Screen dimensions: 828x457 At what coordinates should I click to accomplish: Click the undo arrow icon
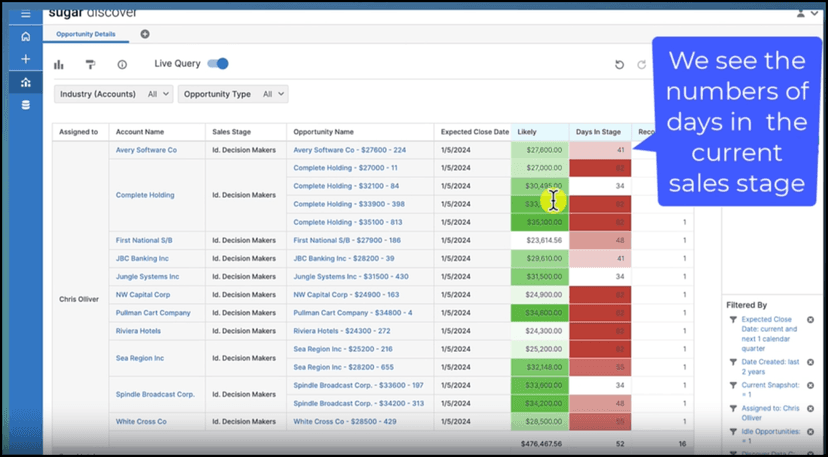619,65
